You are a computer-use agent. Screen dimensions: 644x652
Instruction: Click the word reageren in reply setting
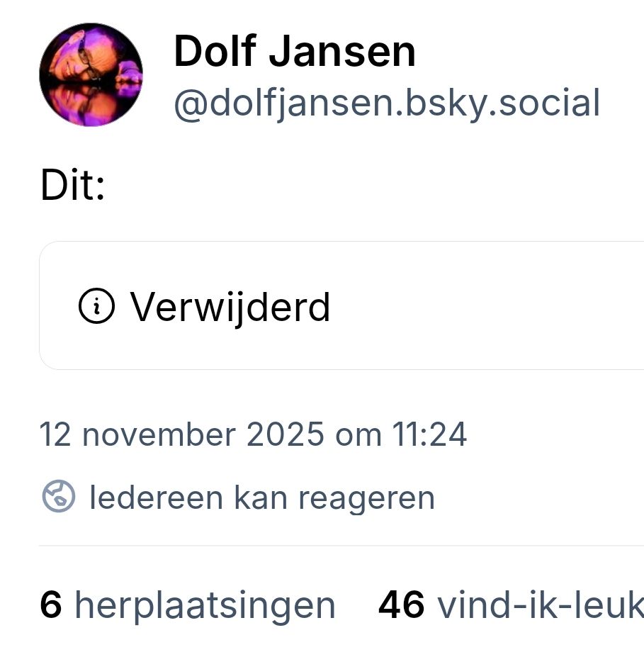(x=367, y=499)
